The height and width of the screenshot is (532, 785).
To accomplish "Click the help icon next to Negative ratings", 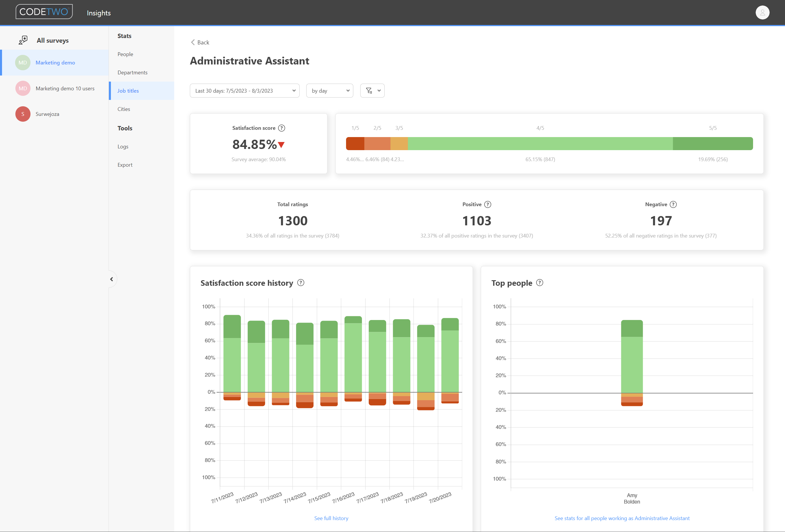I will pyautogui.click(x=673, y=204).
